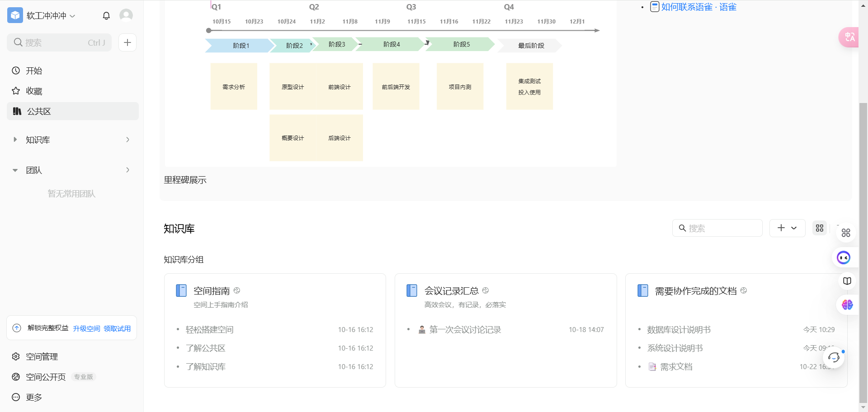Click the 原型设计 card
Image resolution: width=868 pixels, height=412 pixels.
293,87
